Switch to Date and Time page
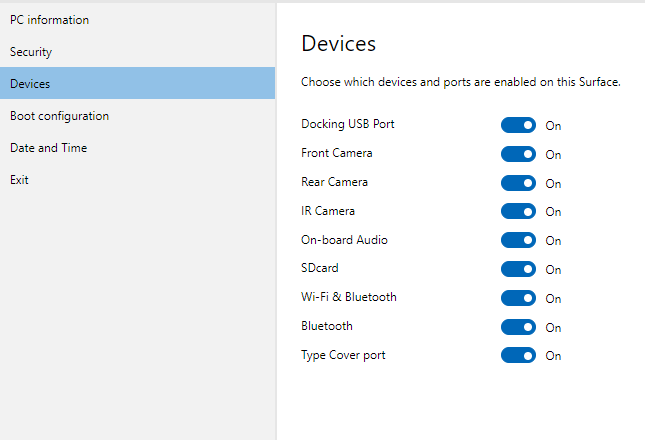This screenshot has height=440, width=645. pos(48,148)
